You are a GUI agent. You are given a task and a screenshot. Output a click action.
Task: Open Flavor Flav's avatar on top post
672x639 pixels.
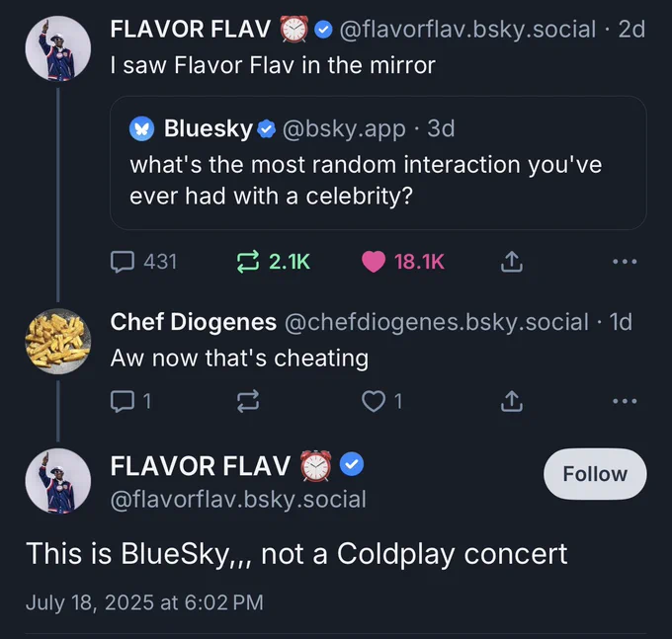coord(57,48)
